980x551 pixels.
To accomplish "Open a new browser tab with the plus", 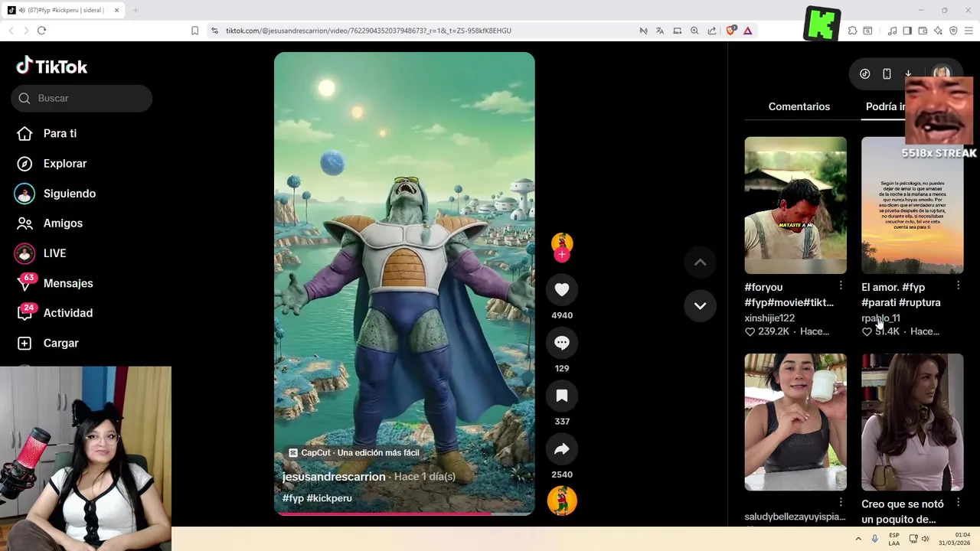I will point(136,10).
